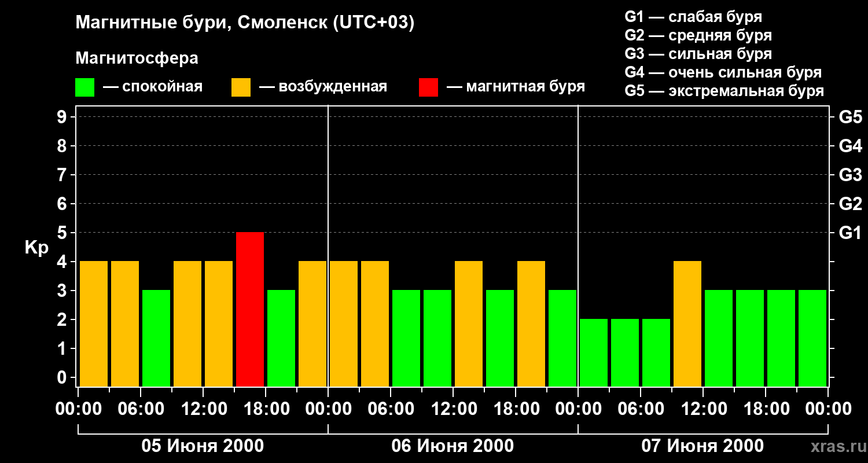Click the 12:00 time label above 06 Июня

(x=453, y=409)
